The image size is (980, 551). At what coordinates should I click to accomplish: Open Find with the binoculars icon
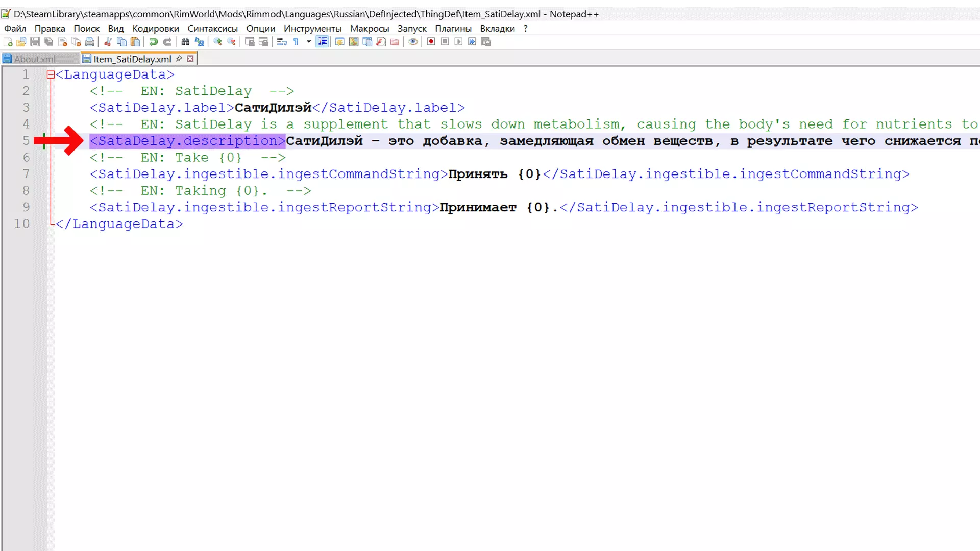point(185,42)
